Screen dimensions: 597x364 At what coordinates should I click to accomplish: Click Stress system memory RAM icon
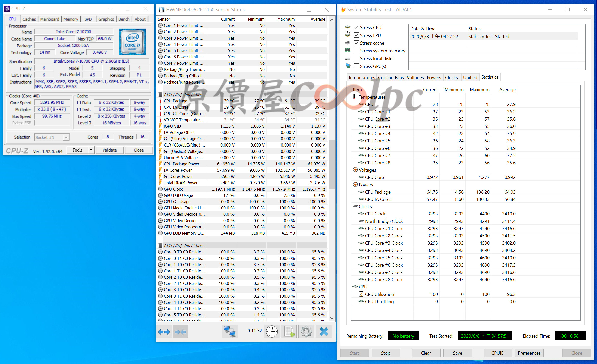[348, 50]
